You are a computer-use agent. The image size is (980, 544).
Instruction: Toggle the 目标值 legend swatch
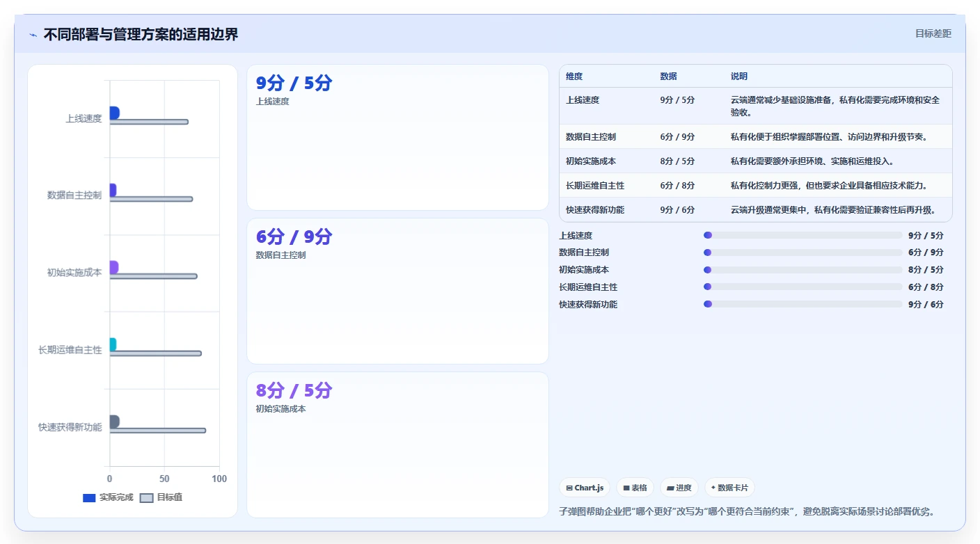[146, 497]
